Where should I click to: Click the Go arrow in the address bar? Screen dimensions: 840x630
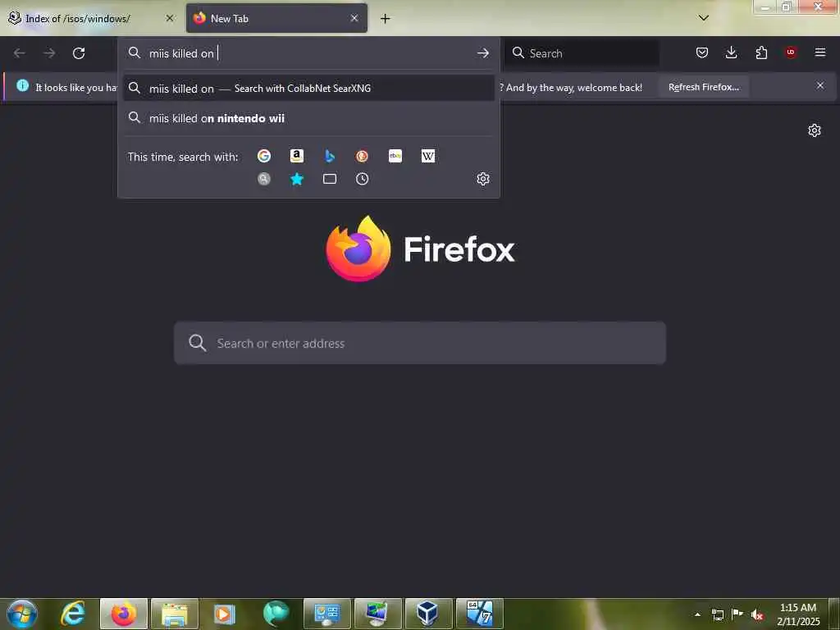click(x=482, y=53)
